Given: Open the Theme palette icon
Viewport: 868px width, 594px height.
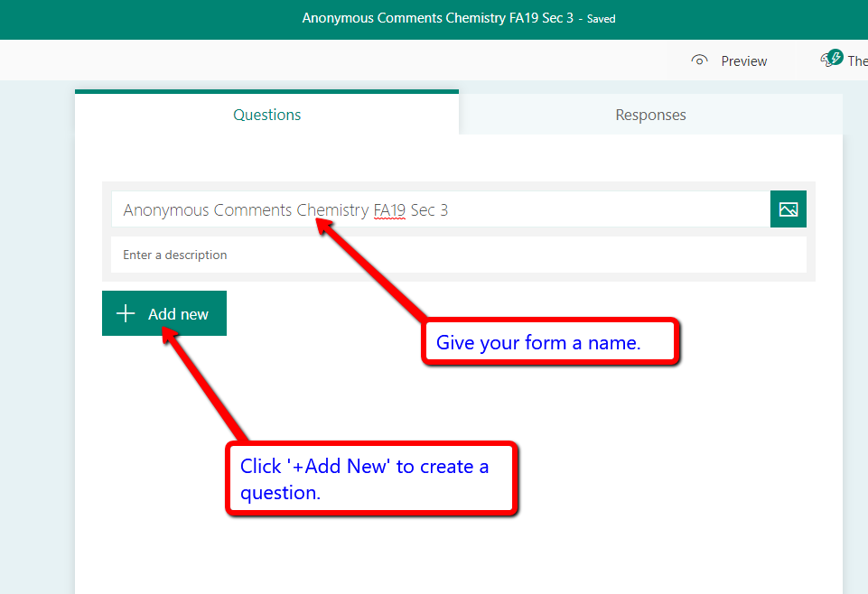Looking at the screenshot, I should [831, 60].
